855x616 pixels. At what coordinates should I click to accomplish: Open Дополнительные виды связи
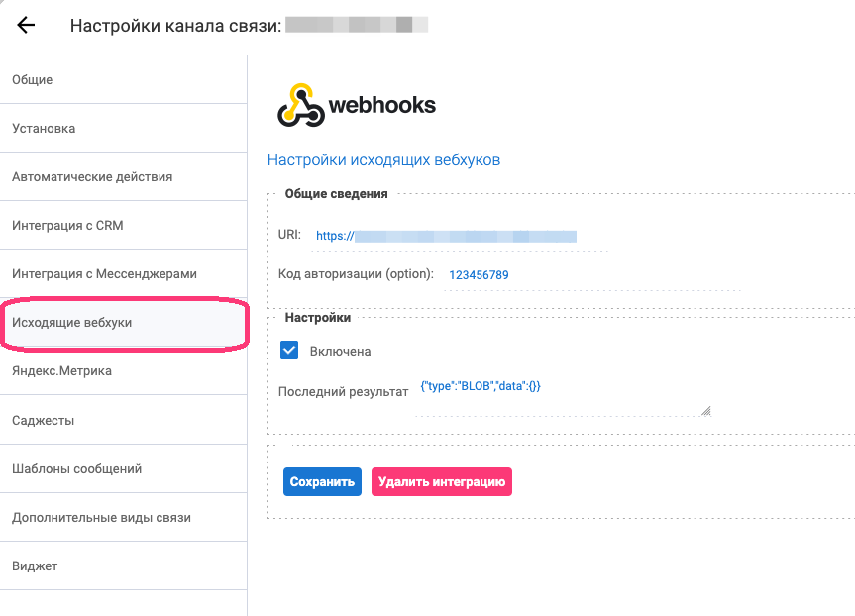101,518
